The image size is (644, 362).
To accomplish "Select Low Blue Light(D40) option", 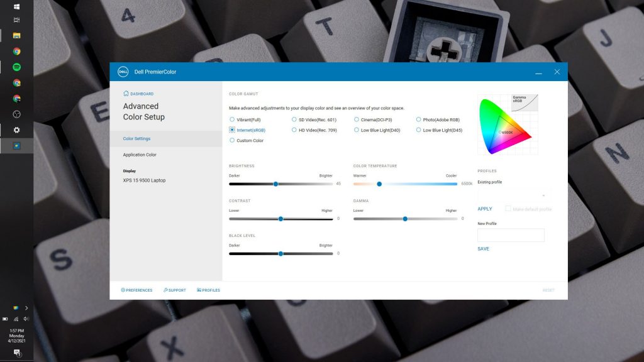I will point(356,129).
